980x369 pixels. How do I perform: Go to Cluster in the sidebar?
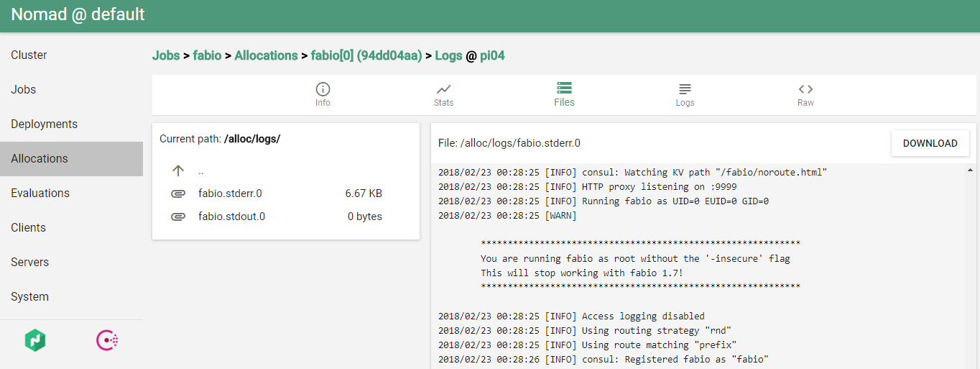pos(71,55)
